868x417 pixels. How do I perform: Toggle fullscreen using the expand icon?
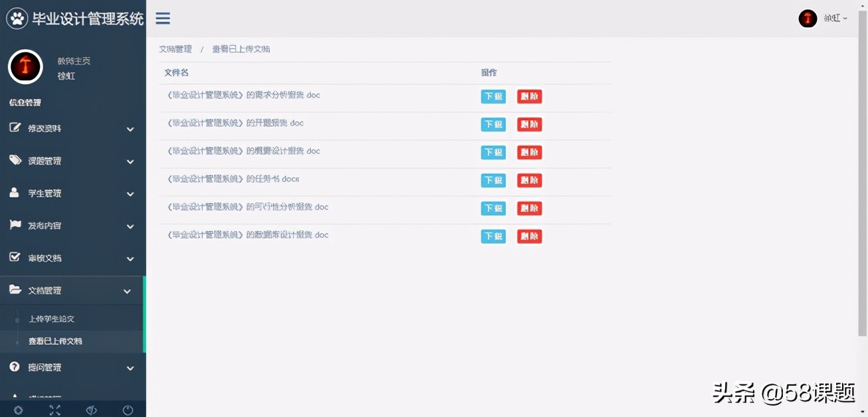(55, 410)
